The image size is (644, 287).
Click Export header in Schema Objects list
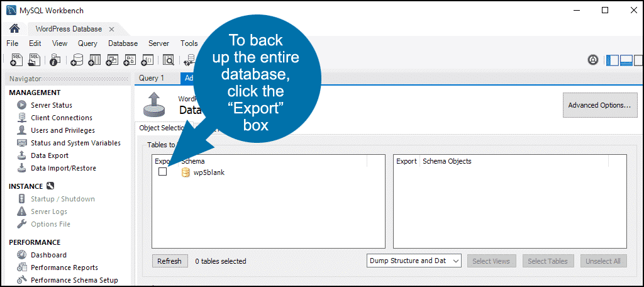(406, 161)
